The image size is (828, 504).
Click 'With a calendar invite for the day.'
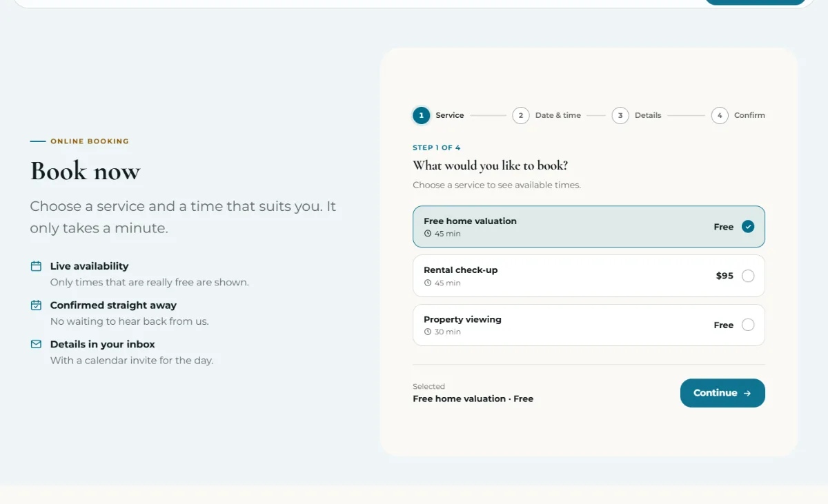[132, 361]
